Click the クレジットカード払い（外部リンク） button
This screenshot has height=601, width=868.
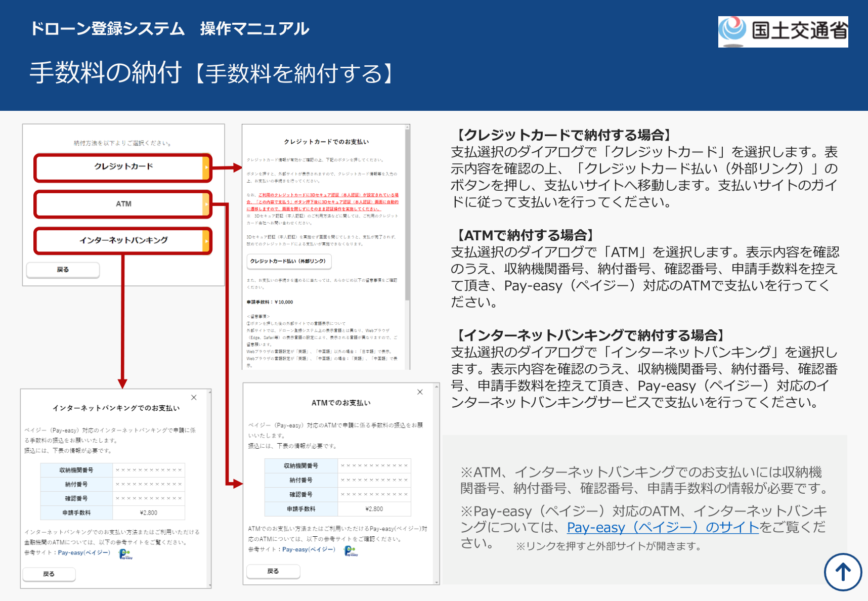click(x=289, y=261)
